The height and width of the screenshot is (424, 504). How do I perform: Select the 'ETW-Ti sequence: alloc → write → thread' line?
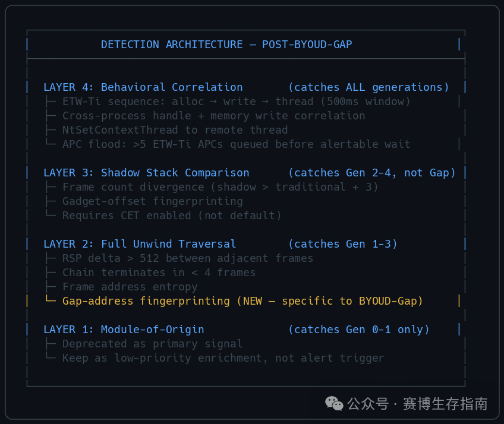[237, 102]
